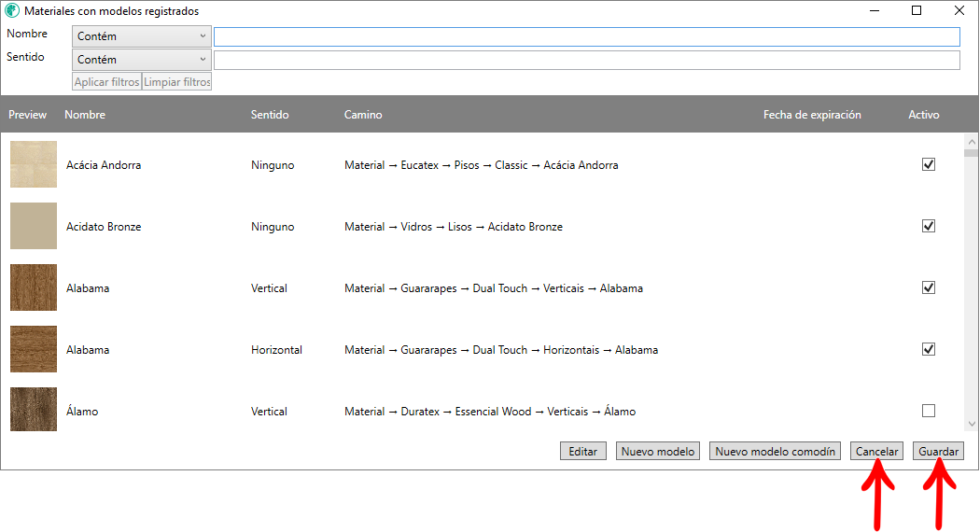Screen dimensions: 980x532
Task: Toggle Activo checkbox for Acidato Bronze
Action: (928, 226)
